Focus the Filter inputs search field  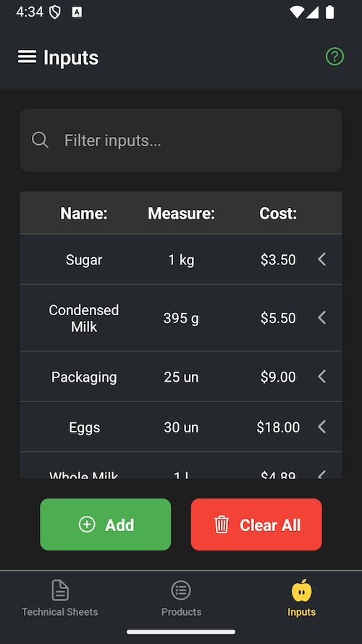181,140
